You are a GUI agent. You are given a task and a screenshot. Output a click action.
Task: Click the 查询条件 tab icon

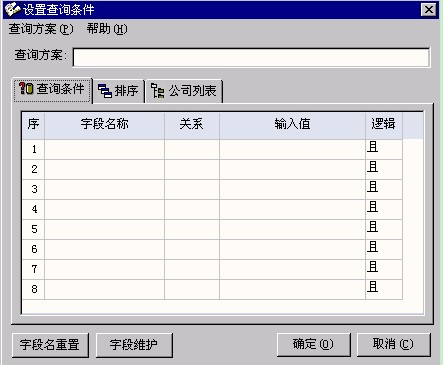tap(26, 89)
